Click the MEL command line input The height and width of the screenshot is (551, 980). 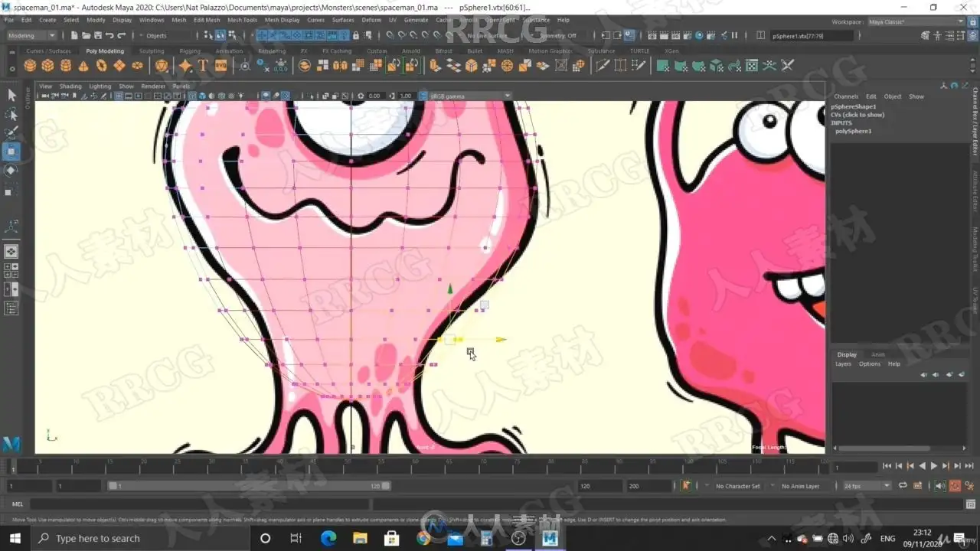(x=199, y=504)
